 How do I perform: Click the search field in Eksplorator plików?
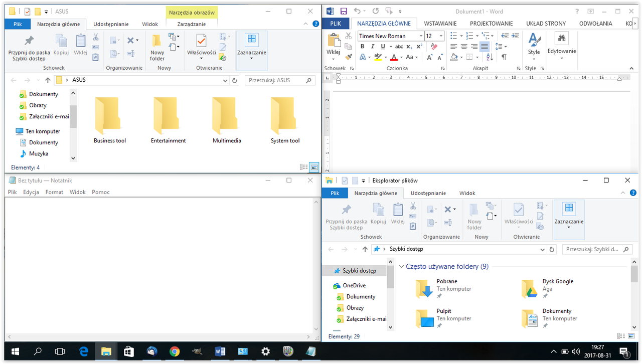click(596, 249)
